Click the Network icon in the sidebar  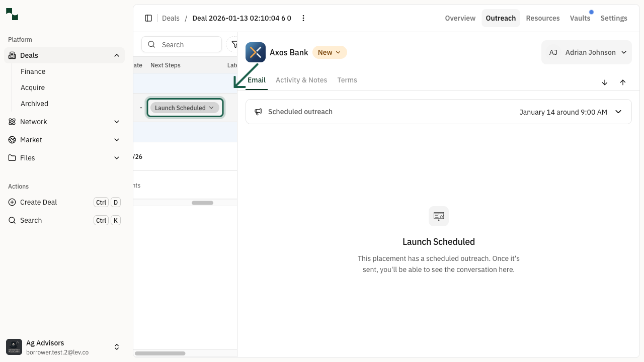click(x=12, y=122)
